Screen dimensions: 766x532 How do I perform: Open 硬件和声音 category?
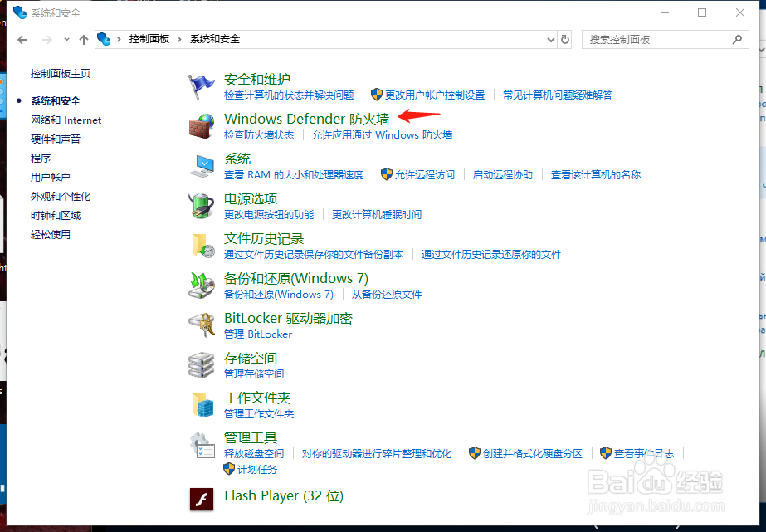point(56,139)
